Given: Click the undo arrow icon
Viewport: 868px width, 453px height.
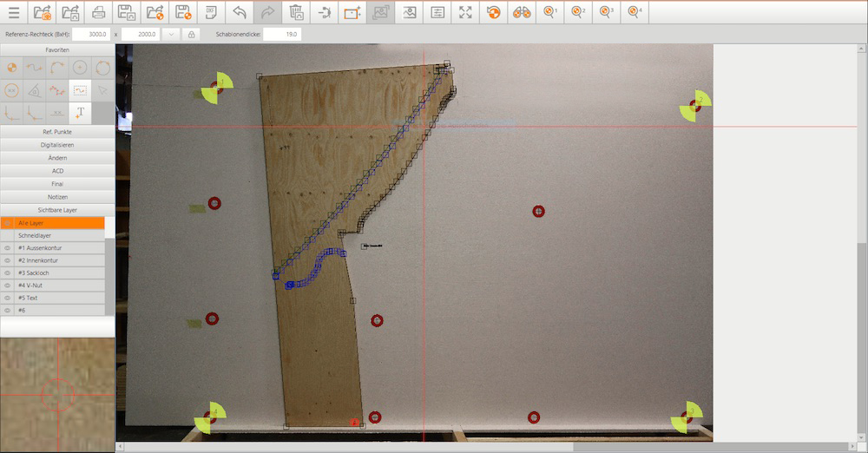Looking at the screenshot, I should 240,12.
